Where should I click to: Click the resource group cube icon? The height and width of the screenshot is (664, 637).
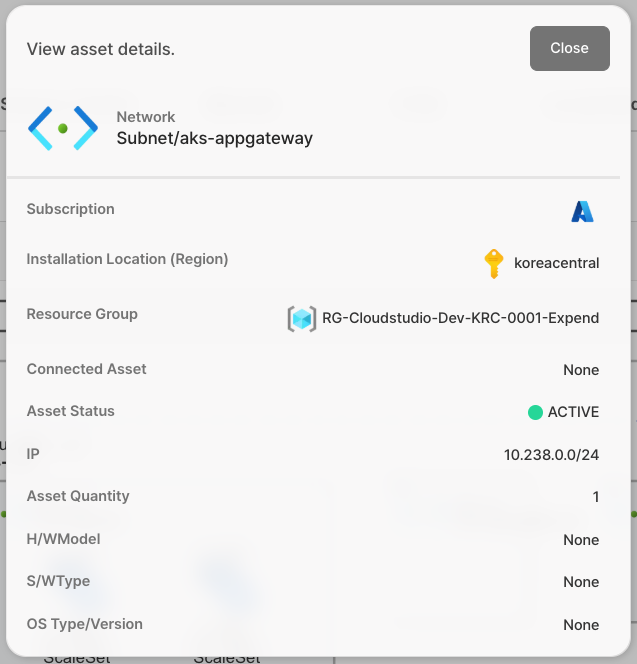pyautogui.click(x=301, y=319)
